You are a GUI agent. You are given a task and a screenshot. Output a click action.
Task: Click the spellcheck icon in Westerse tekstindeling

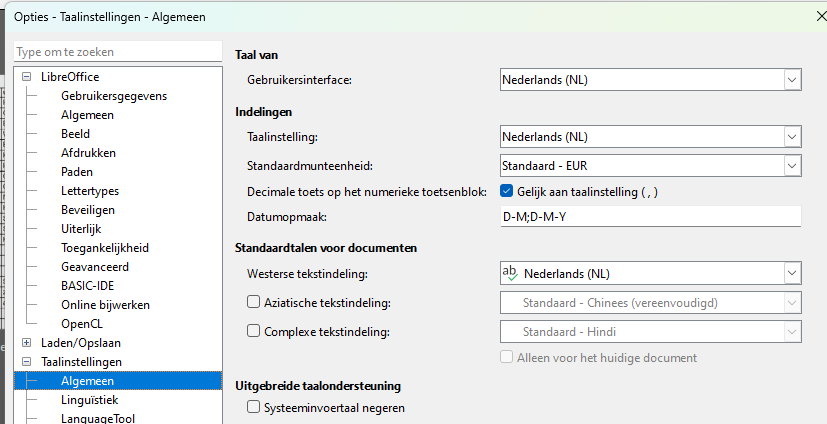coord(510,272)
